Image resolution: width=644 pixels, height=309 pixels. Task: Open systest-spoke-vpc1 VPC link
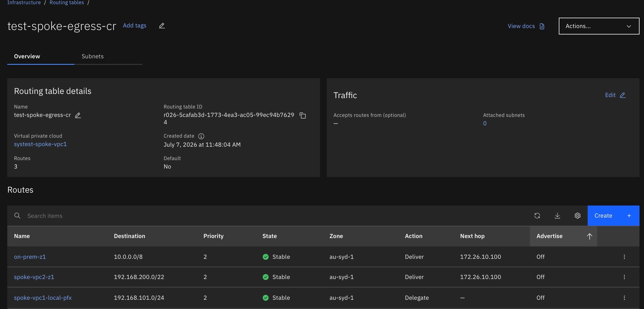click(x=40, y=144)
